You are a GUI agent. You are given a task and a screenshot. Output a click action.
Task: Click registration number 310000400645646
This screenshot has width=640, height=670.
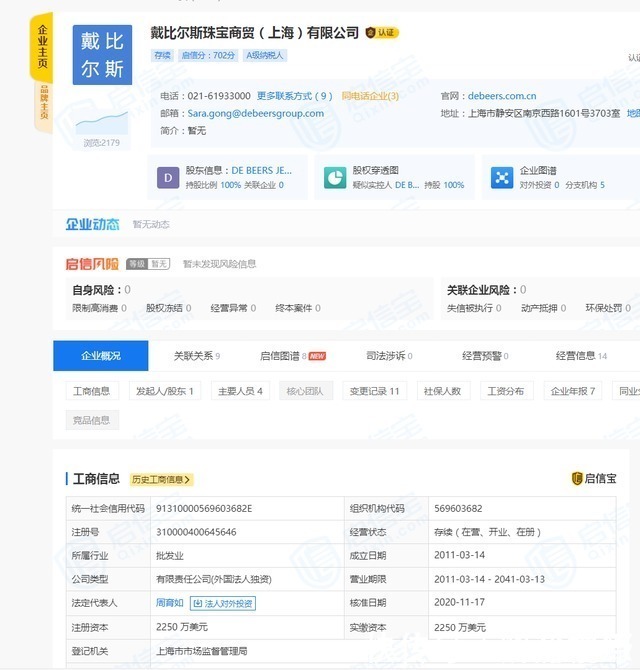(196, 532)
